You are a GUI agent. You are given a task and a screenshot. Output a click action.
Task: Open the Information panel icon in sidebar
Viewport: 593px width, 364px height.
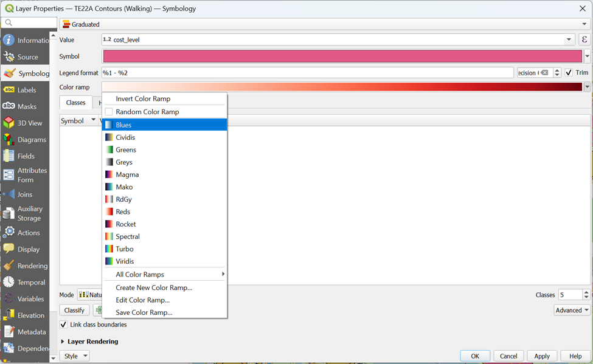9,40
